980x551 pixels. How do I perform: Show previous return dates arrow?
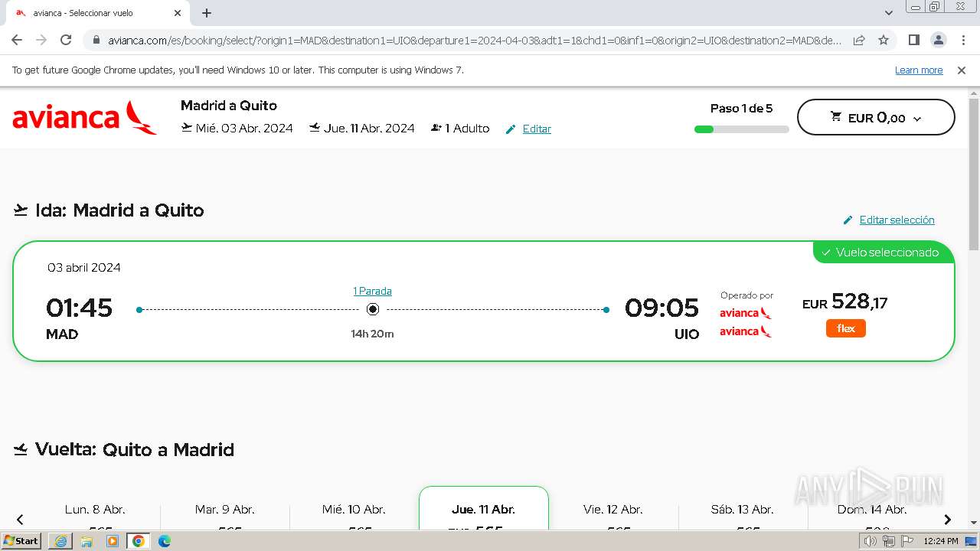pos(20,520)
